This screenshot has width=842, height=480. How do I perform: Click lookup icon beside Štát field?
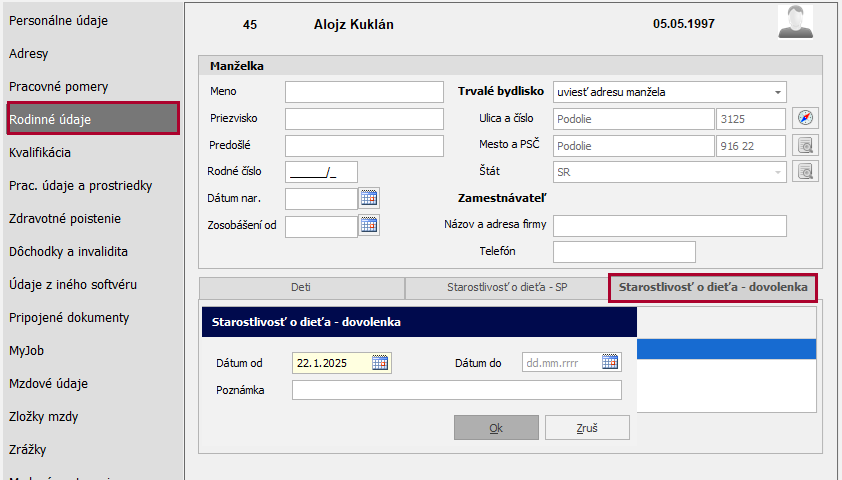(806, 171)
